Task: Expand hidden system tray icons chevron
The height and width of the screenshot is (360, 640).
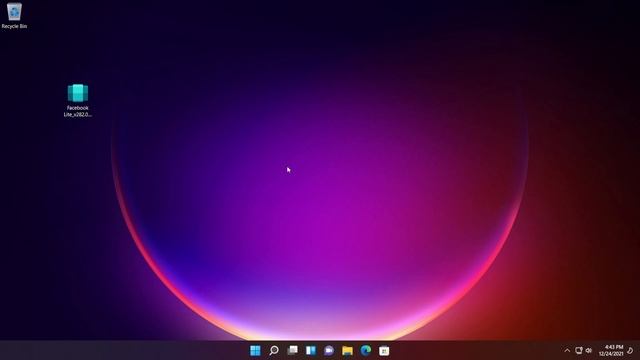Action: [x=567, y=351]
